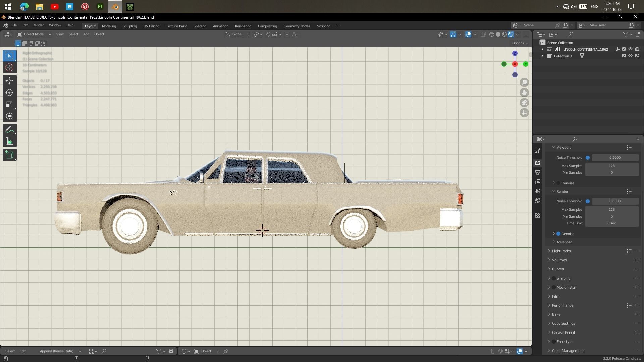Click Viewport Noise Threshold value
The image size is (644, 362).
click(615, 158)
